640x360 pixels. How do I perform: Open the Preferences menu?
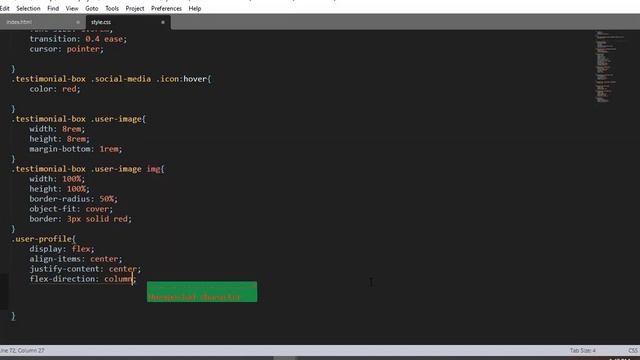pos(166,8)
